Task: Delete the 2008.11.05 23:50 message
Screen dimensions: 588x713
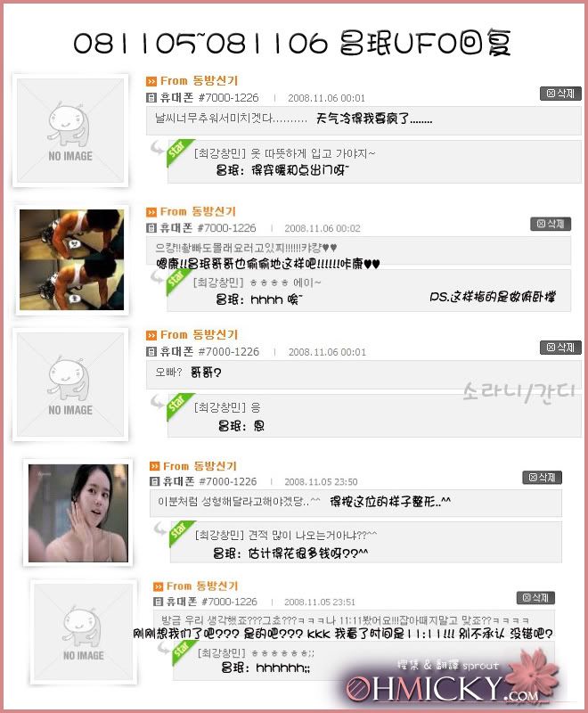Action: pyautogui.click(x=542, y=478)
